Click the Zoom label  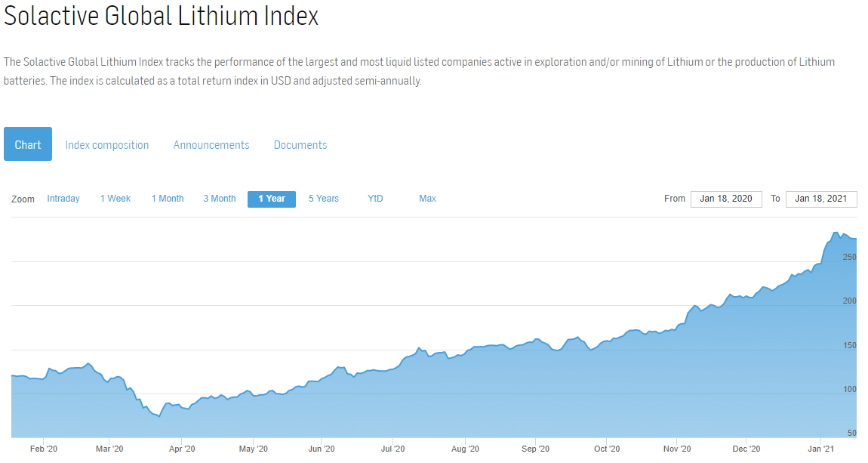coord(23,199)
